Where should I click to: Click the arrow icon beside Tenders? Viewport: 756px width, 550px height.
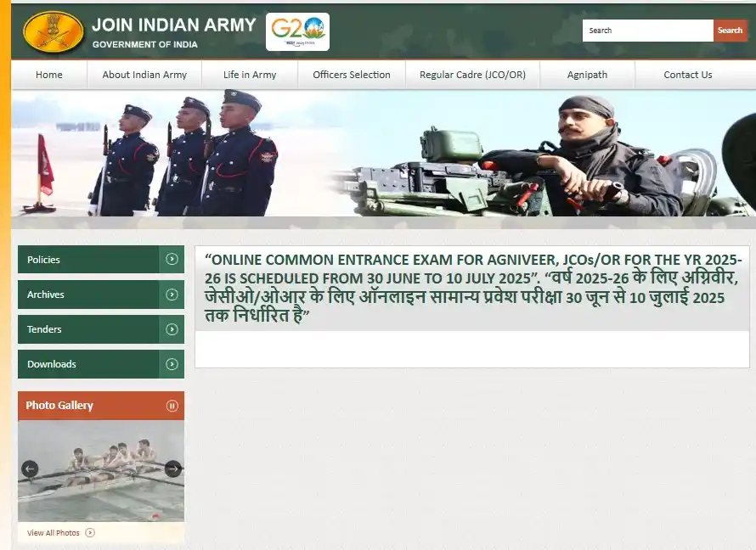172,329
